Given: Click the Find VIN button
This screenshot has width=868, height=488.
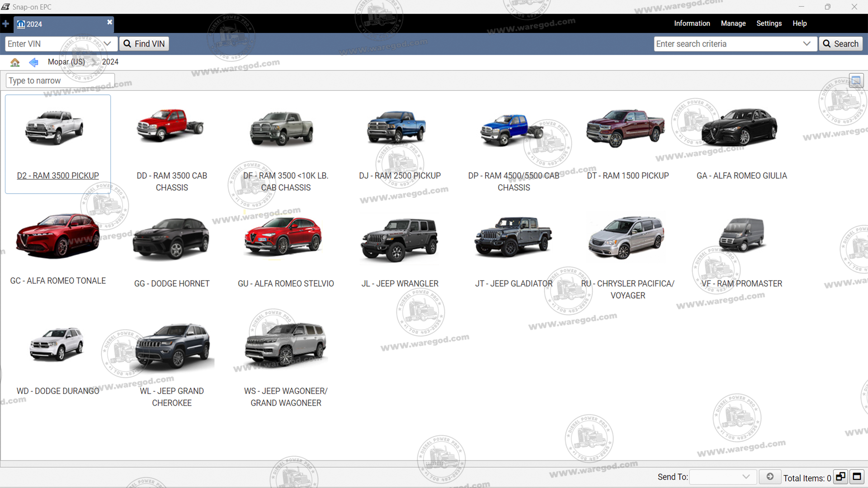Looking at the screenshot, I should [x=144, y=44].
